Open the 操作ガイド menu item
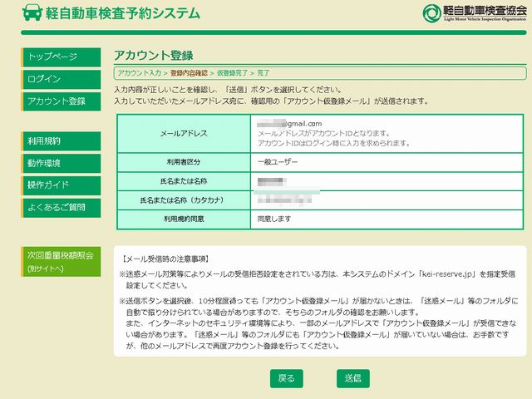This screenshot has width=532, height=399. 61,185
